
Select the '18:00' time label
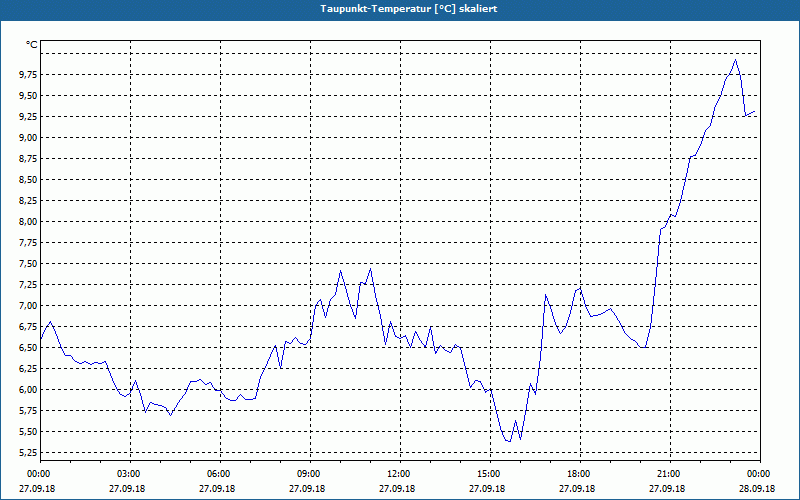[577, 474]
